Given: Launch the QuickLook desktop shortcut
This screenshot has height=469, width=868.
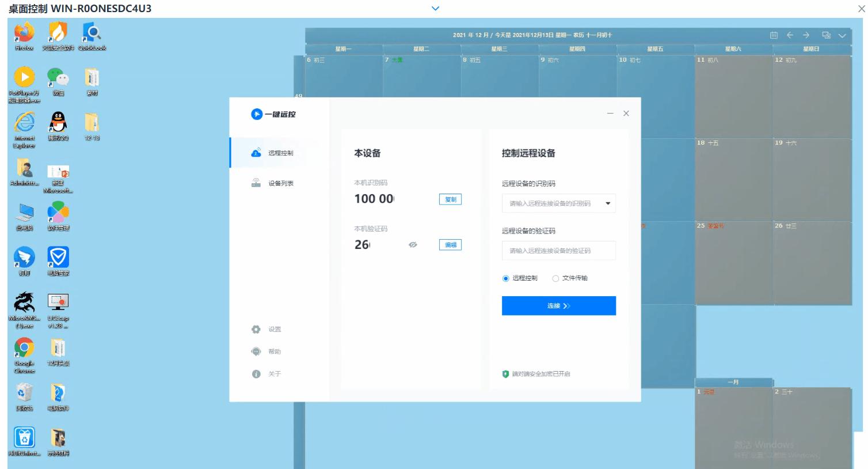Looking at the screenshot, I should (x=92, y=36).
